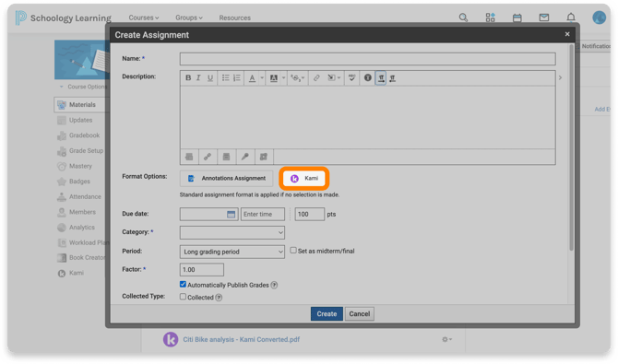Viewport: 618px width, 364px height.
Task: Open the text color dropdown arrow
Action: (262, 78)
